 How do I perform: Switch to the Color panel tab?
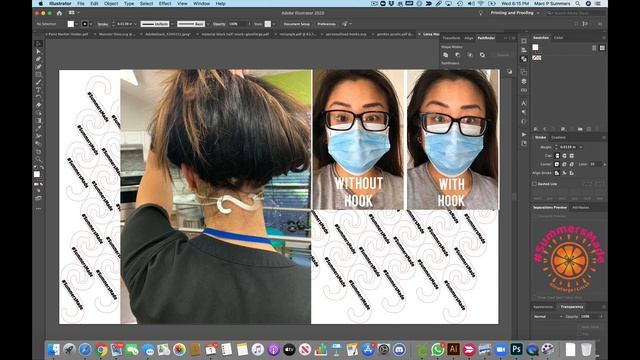558,38
